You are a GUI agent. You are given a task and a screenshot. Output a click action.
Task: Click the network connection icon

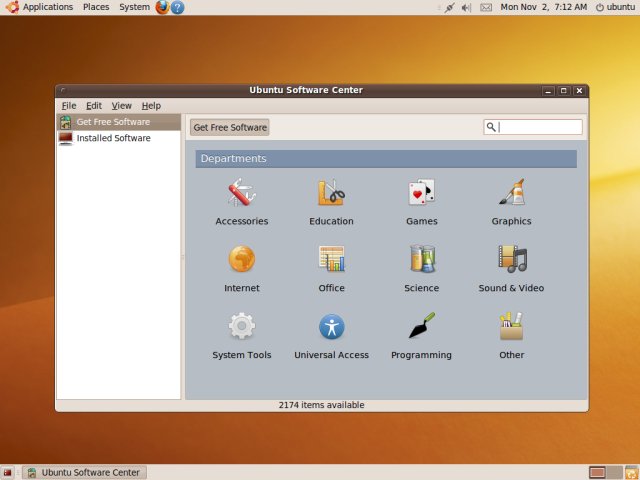click(x=449, y=7)
